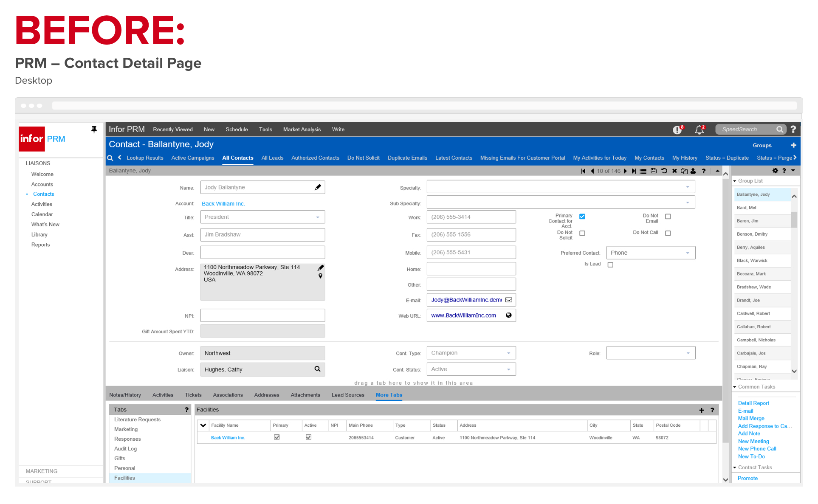
Task: Save the contact with the floppy disk icon
Action: (x=654, y=171)
